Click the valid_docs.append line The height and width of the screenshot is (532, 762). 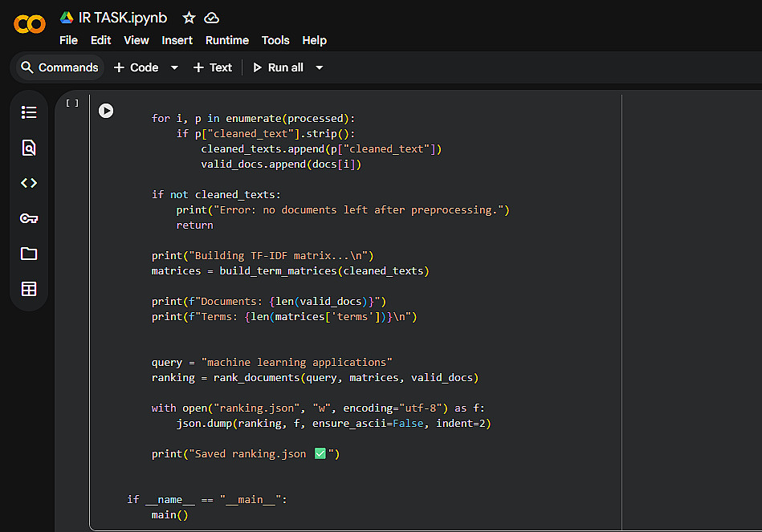281,164
